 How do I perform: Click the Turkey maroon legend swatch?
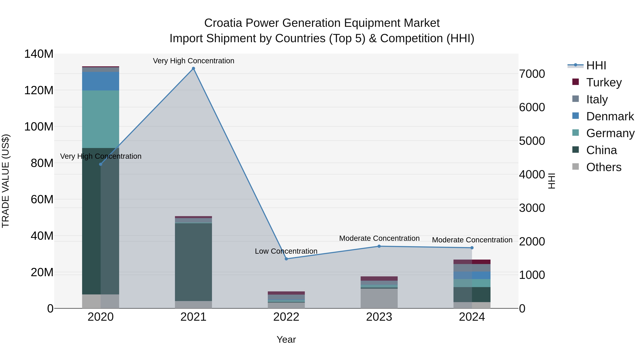coord(575,82)
